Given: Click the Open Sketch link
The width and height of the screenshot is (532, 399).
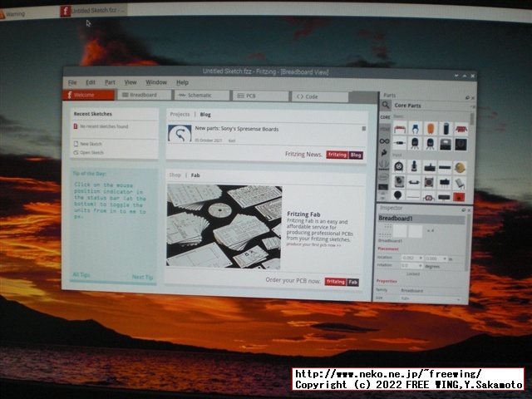Looking at the screenshot, I should coord(91,153).
